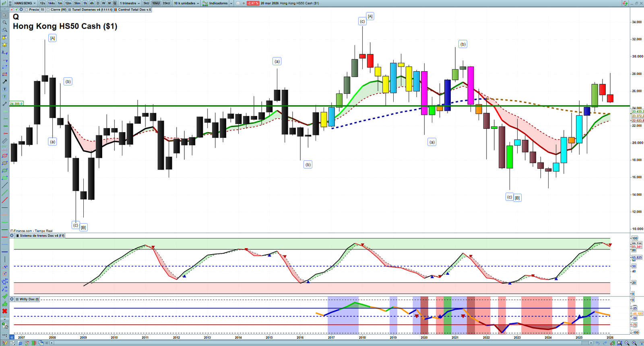Select the red diagonal line tool
The image size is (644, 346).
4,200
